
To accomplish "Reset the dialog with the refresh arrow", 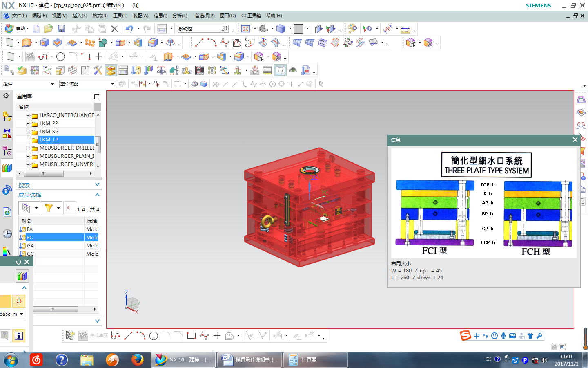I will 18,262.
